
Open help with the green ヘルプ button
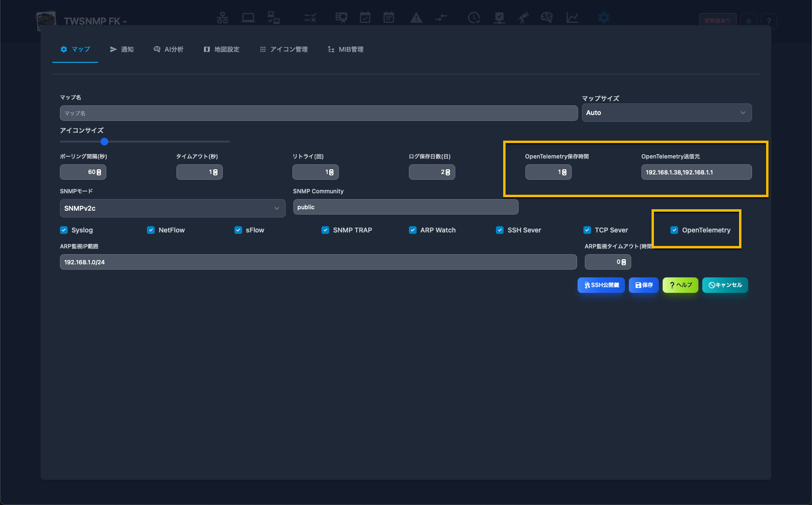681,285
